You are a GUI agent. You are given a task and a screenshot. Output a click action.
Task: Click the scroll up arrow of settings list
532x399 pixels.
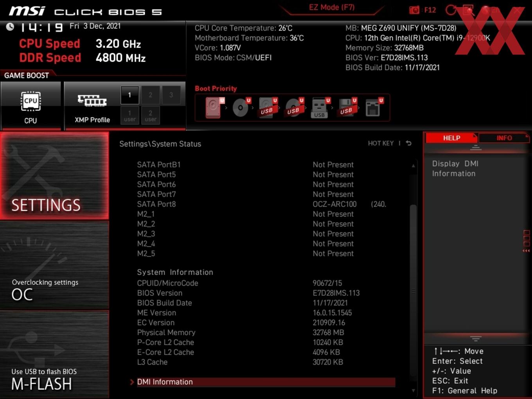click(413, 166)
